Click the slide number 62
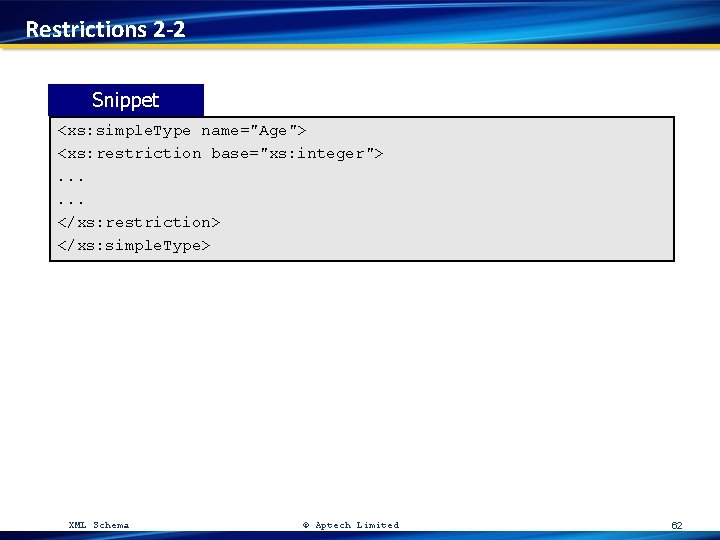Image resolution: width=720 pixels, height=540 pixels. (x=677, y=525)
